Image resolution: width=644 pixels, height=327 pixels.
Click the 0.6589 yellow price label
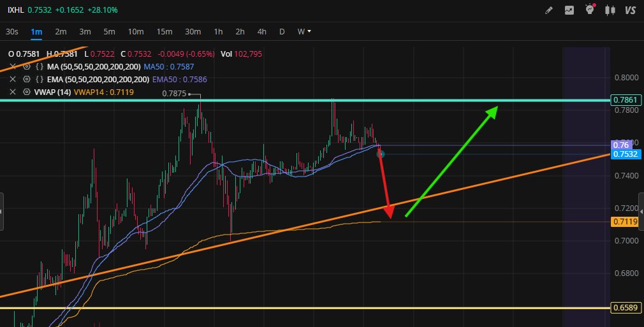pyautogui.click(x=625, y=308)
